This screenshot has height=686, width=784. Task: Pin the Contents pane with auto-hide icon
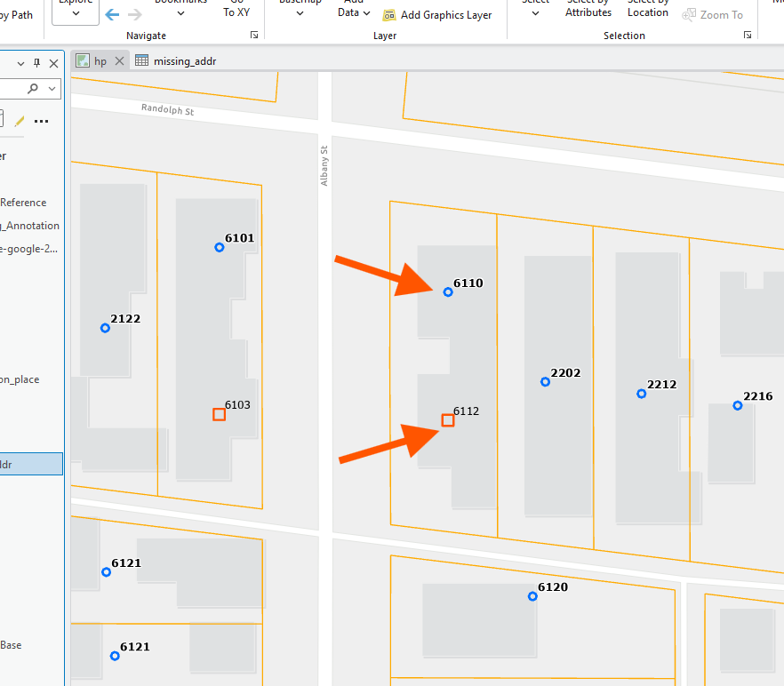click(x=36, y=63)
